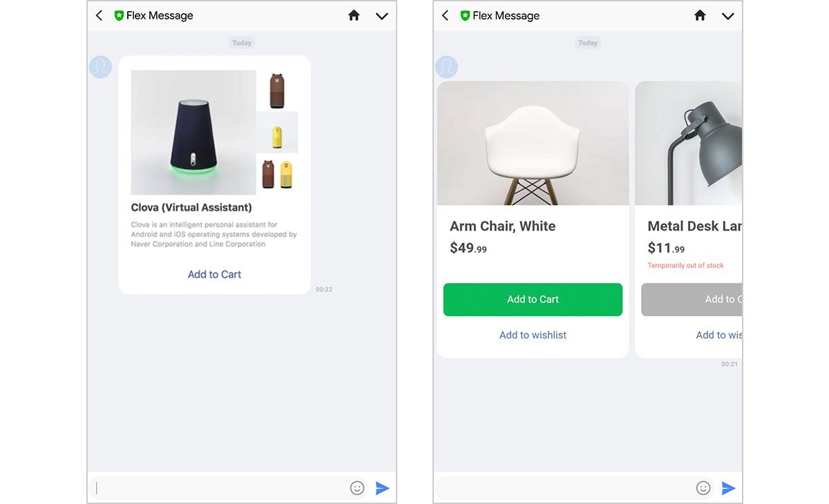
Task: Open the white arm chair product image
Action: click(533, 143)
